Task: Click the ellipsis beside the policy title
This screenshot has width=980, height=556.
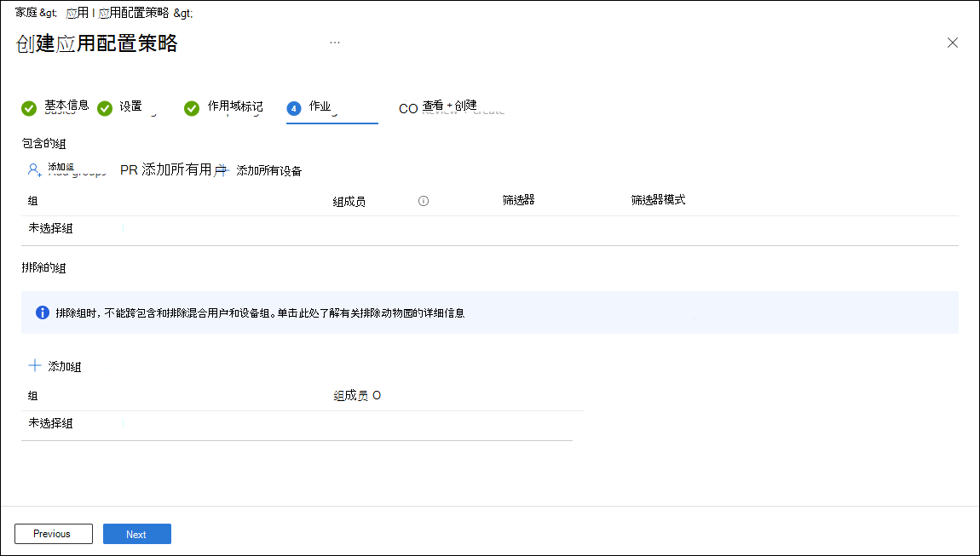Action: pyautogui.click(x=335, y=40)
